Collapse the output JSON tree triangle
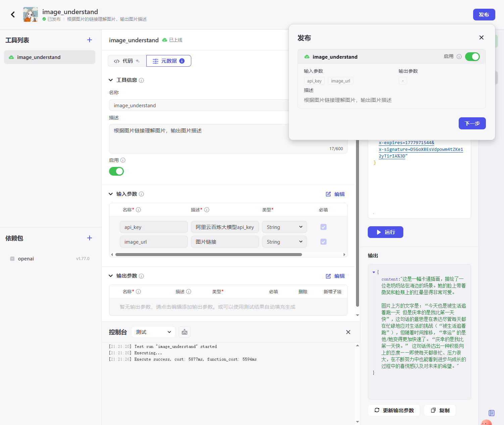Viewport: 504px width, 425px height. (374, 272)
